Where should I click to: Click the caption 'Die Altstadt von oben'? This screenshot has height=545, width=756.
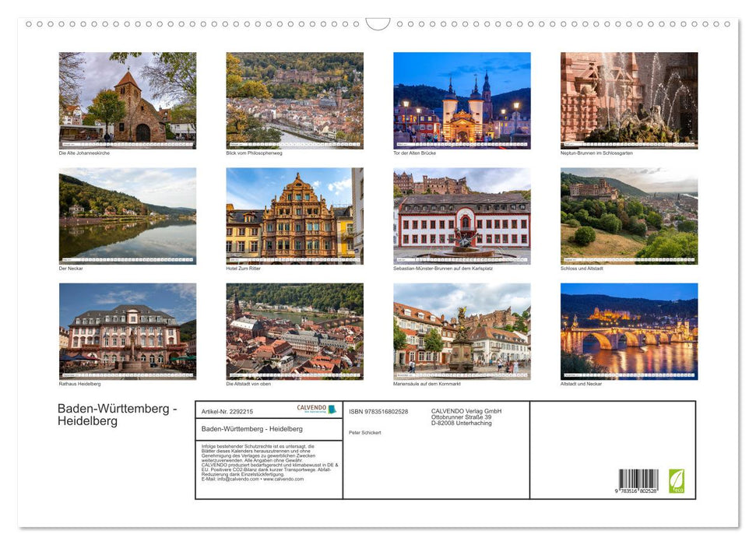[248, 384]
